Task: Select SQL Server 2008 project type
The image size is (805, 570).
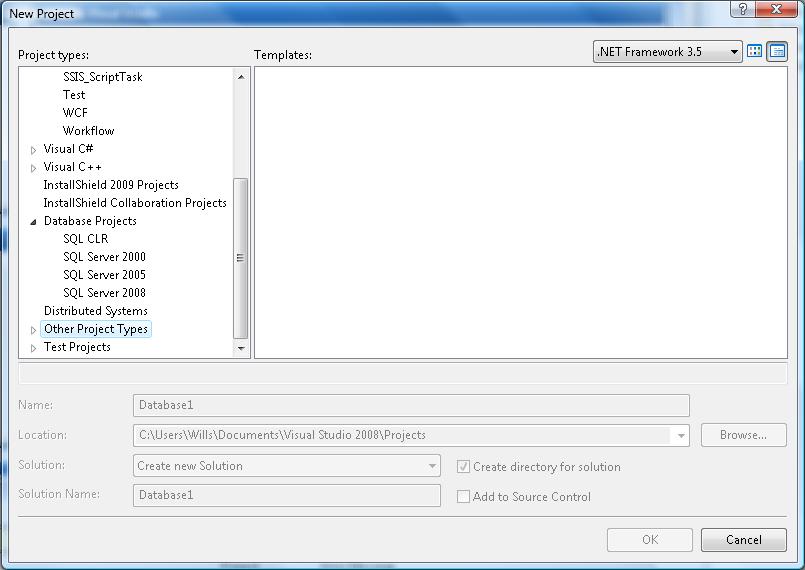Action: (x=104, y=293)
